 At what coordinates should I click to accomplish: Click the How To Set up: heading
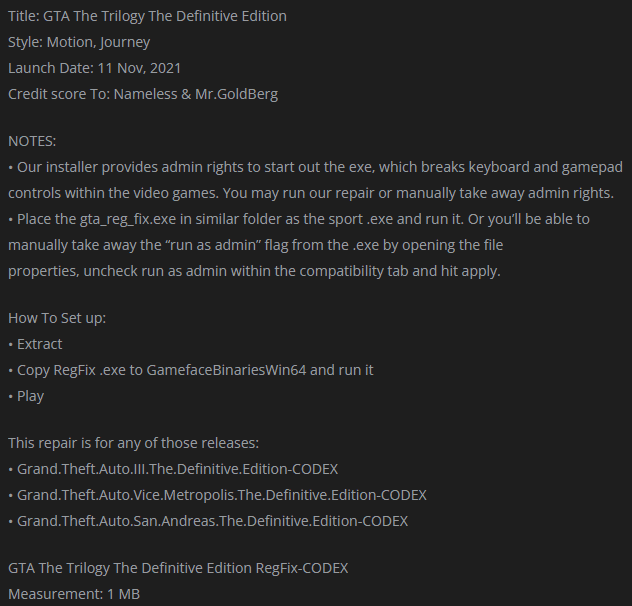57,318
